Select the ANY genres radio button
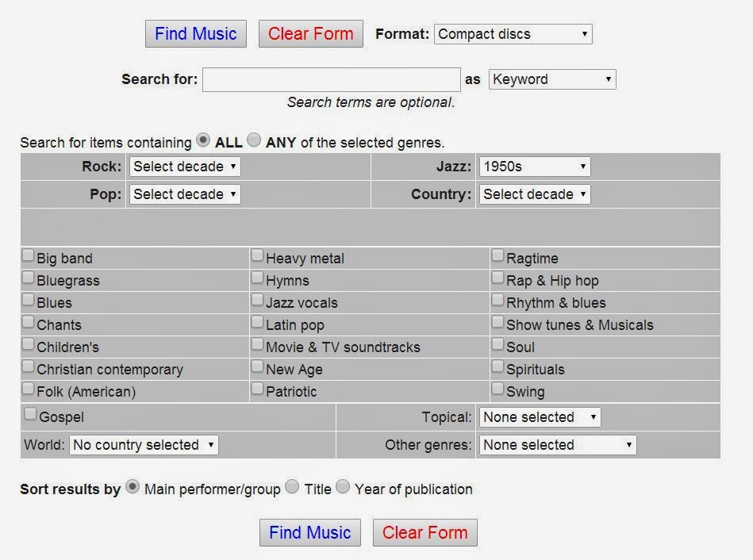This screenshot has height=560, width=753. tap(254, 140)
